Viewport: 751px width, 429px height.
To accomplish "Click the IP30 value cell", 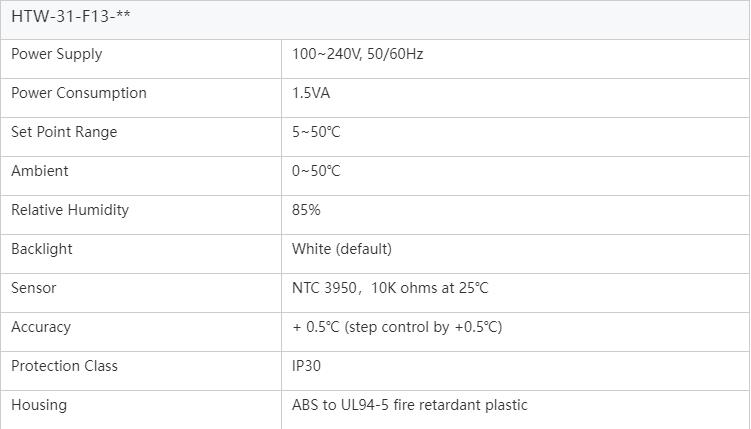I will [307, 366].
